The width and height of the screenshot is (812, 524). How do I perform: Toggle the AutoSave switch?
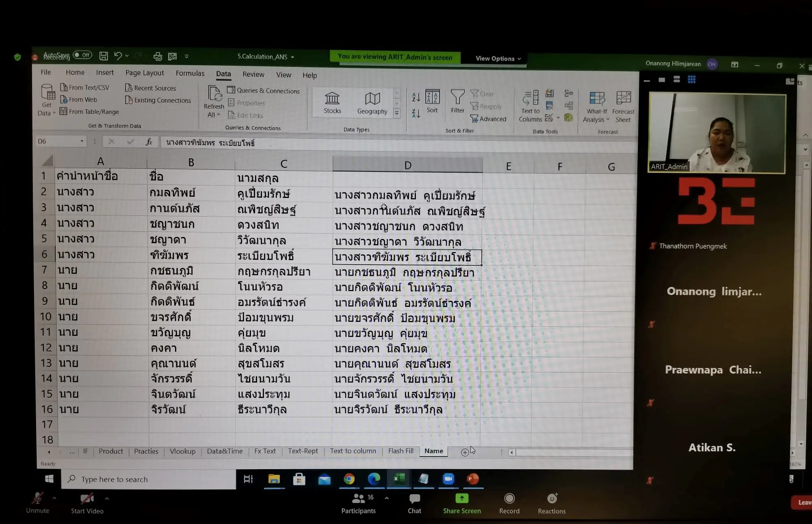(x=82, y=55)
